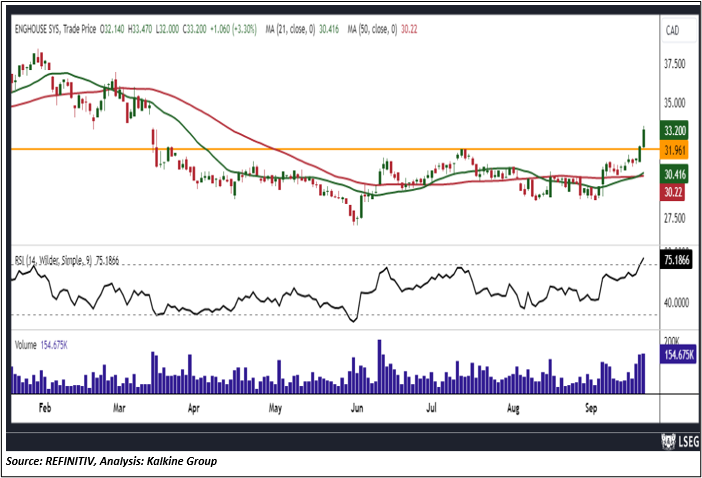Image resolution: width=702 pixels, height=478 pixels.
Task: Click the L32.000 low price value
Action: pyautogui.click(x=167, y=30)
